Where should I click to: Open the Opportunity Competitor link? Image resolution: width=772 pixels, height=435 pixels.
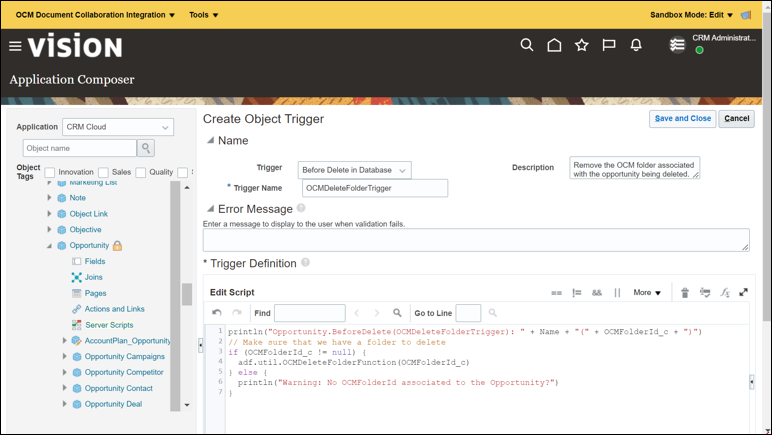tap(124, 372)
